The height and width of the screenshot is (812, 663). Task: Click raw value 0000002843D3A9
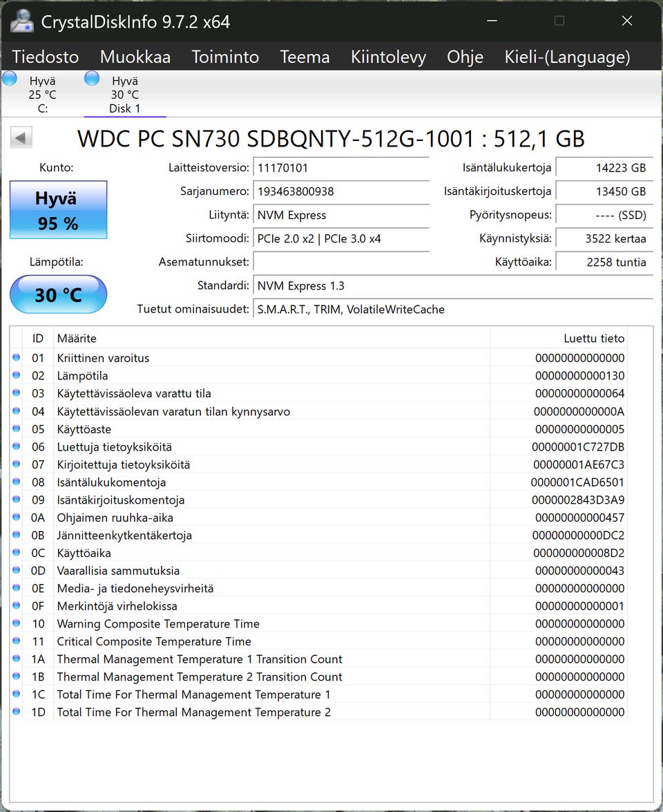pyautogui.click(x=578, y=500)
